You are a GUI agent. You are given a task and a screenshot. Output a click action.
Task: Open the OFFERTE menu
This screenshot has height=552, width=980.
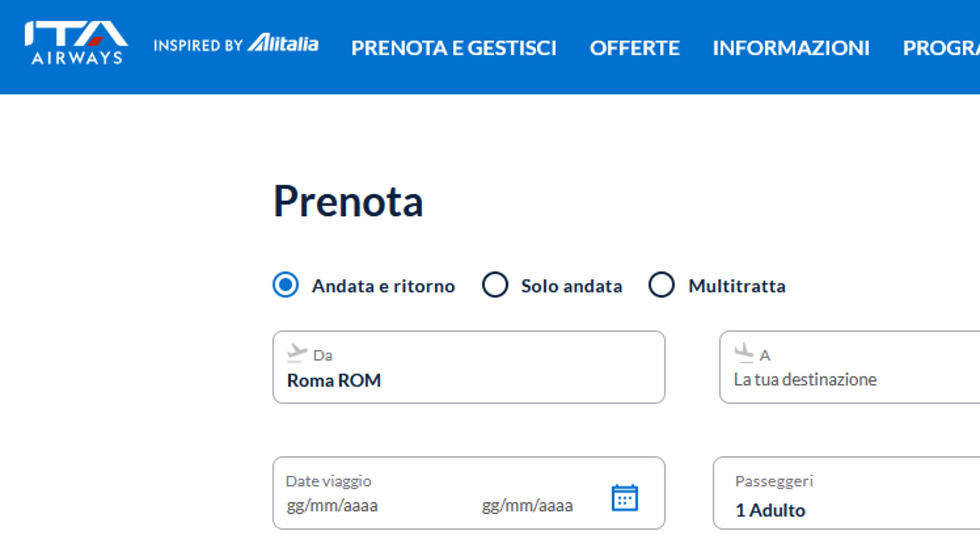pyautogui.click(x=634, y=48)
